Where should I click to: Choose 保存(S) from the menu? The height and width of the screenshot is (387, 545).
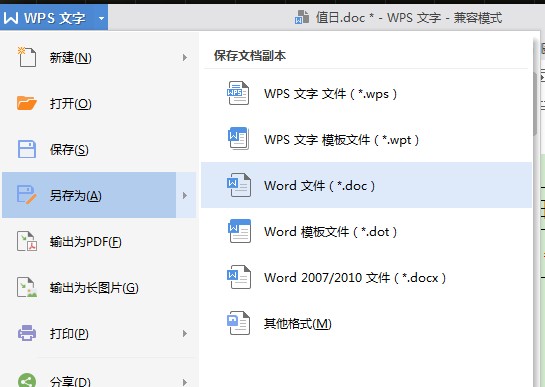(99, 150)
